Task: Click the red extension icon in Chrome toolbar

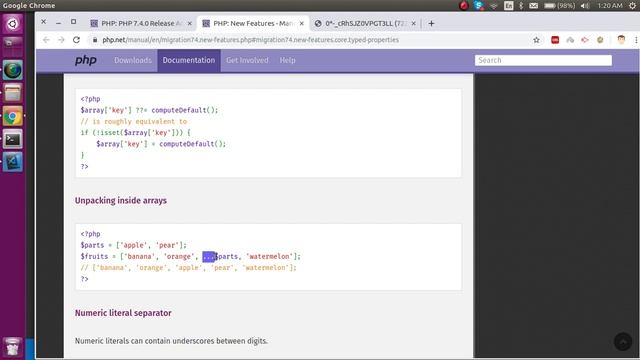Action: [555, 40]
